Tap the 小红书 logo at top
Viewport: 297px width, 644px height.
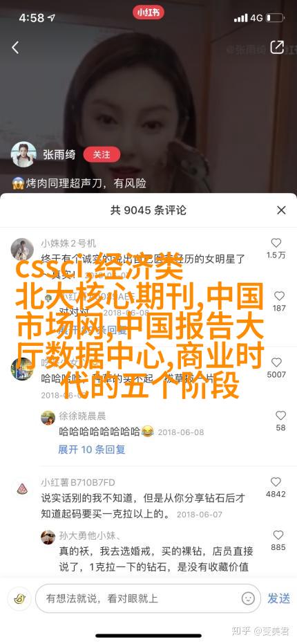coord(148,12)
